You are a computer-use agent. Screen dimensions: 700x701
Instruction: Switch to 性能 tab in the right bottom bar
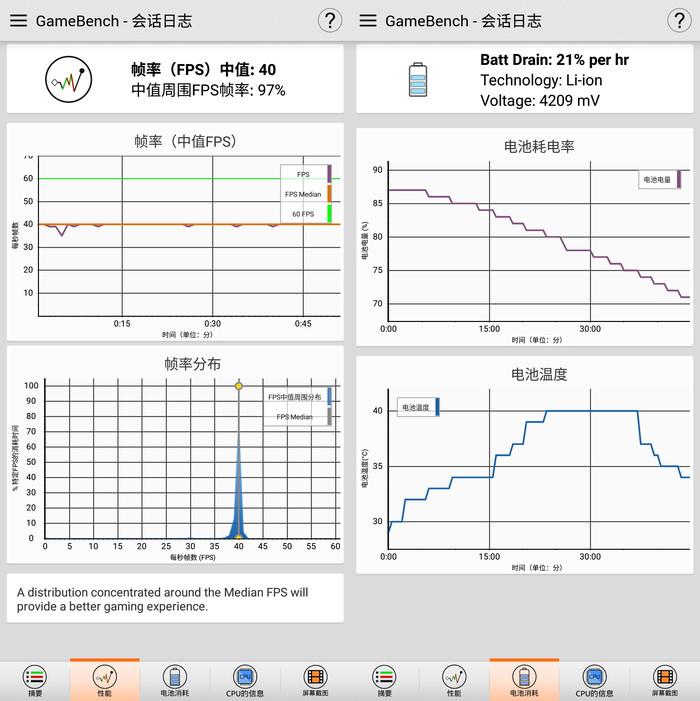click(454, 677)
